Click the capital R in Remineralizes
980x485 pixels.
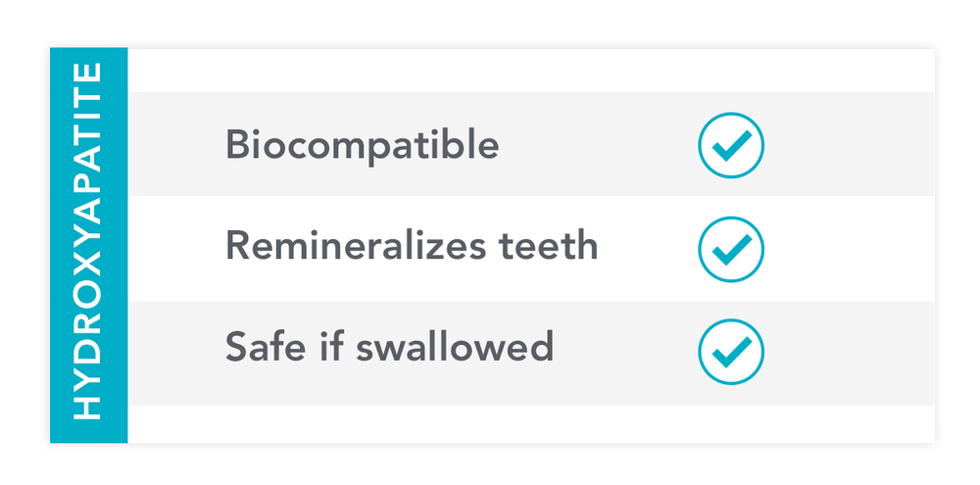237,245
